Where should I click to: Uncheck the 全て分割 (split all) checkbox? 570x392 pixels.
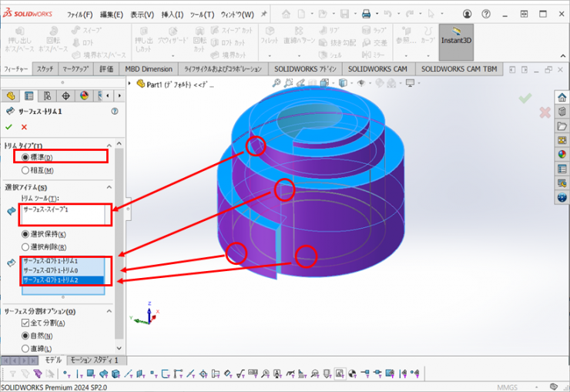tap(25, 323)
